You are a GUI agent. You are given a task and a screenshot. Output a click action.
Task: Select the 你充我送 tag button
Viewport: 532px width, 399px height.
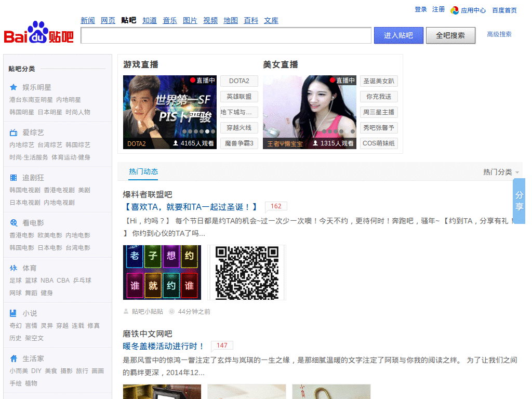tap(379, 97)
